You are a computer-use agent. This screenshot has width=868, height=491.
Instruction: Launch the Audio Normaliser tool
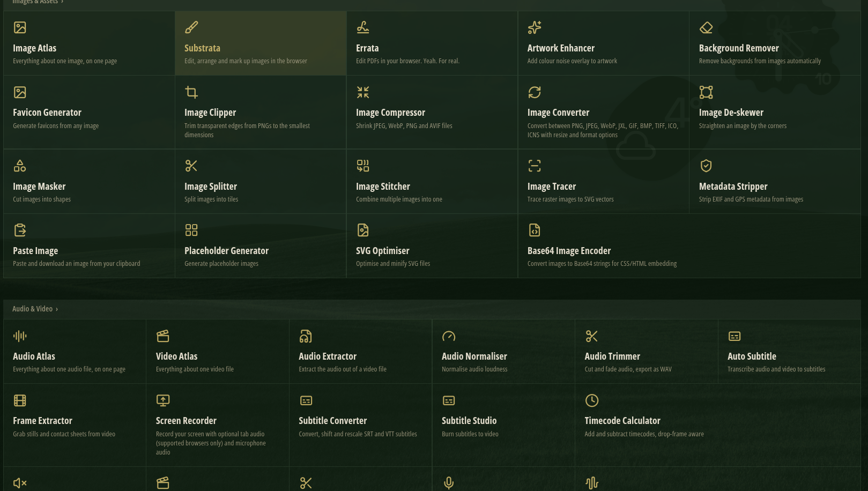click(503, 352)
